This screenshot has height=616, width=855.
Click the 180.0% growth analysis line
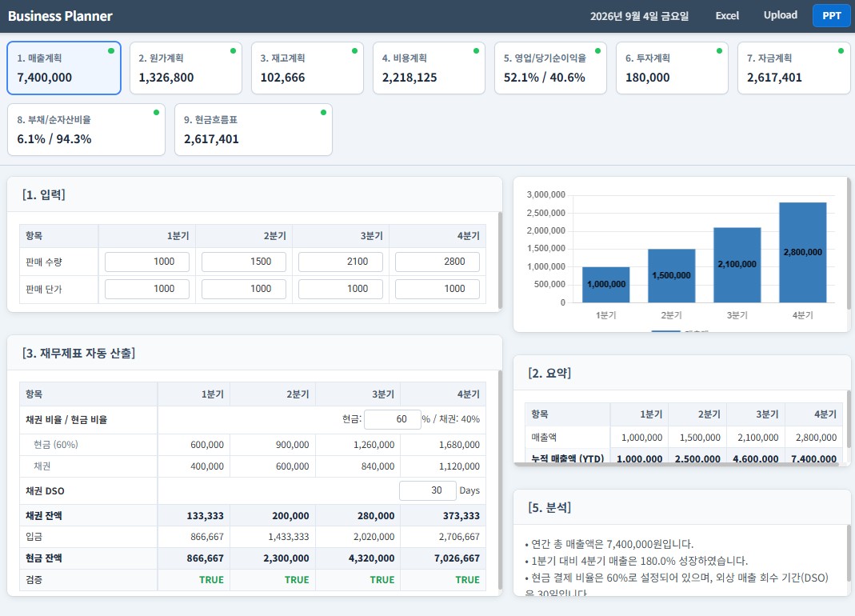point(637,561)
